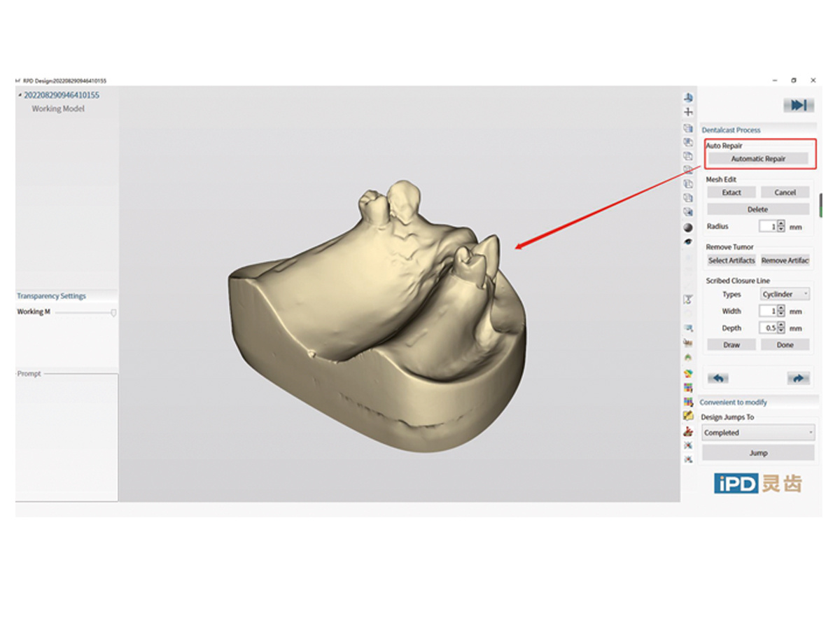Screen dimensions: 840x630
Task: Collapse the 202208290946410155 tree node
Action: pyautogui.click(x=20, y=95)
